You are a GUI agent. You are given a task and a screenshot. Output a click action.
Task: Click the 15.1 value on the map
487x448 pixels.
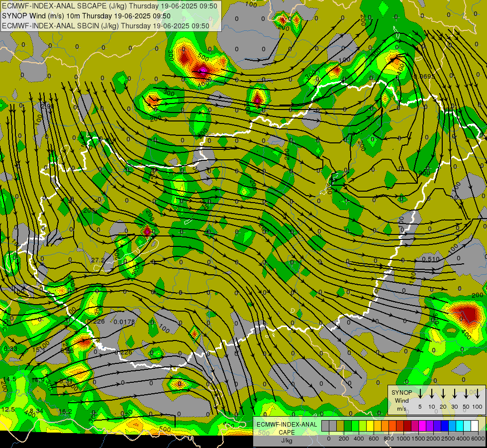(x=38, y=350)
